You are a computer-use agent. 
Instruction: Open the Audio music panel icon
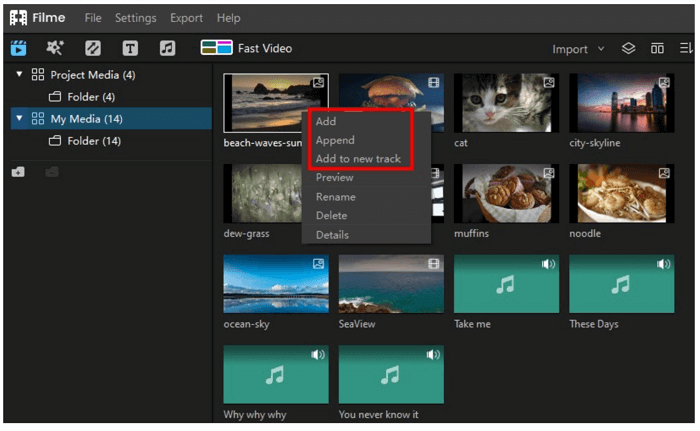tap(167, 48)
